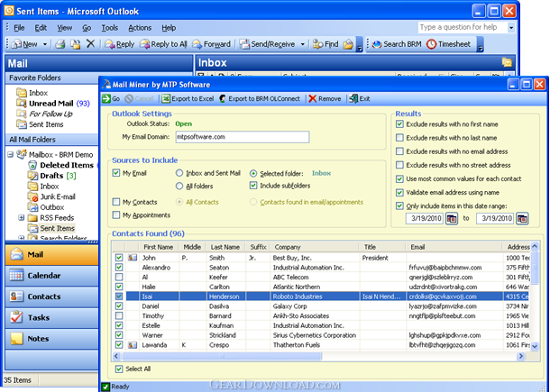Toggle Validate email address using name
Screen dimensions: 550x392
pos(399,193)
